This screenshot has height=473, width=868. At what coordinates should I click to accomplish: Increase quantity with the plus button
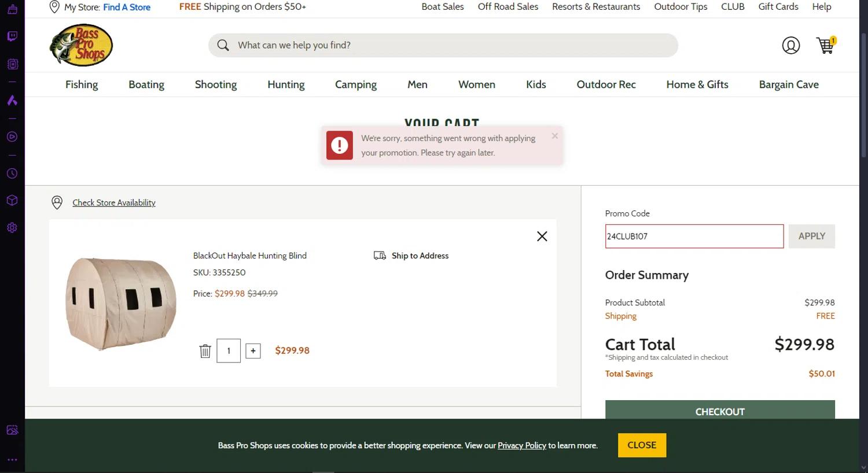coord(253,351)
